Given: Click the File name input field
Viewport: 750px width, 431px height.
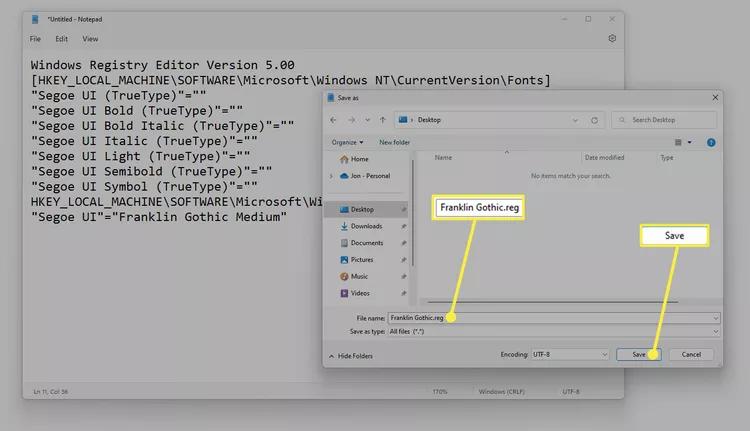Looking at the screenshot, I should (553, 318).
